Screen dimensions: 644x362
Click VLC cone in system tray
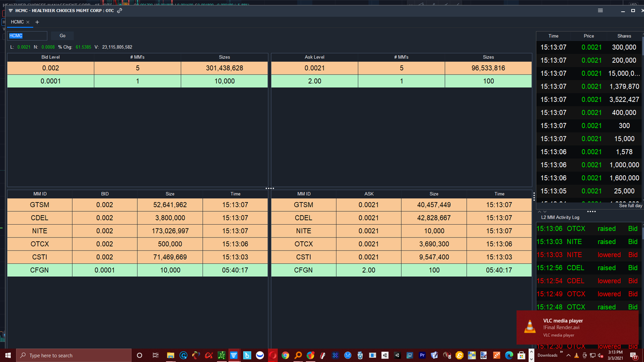[x=576, y=355]
